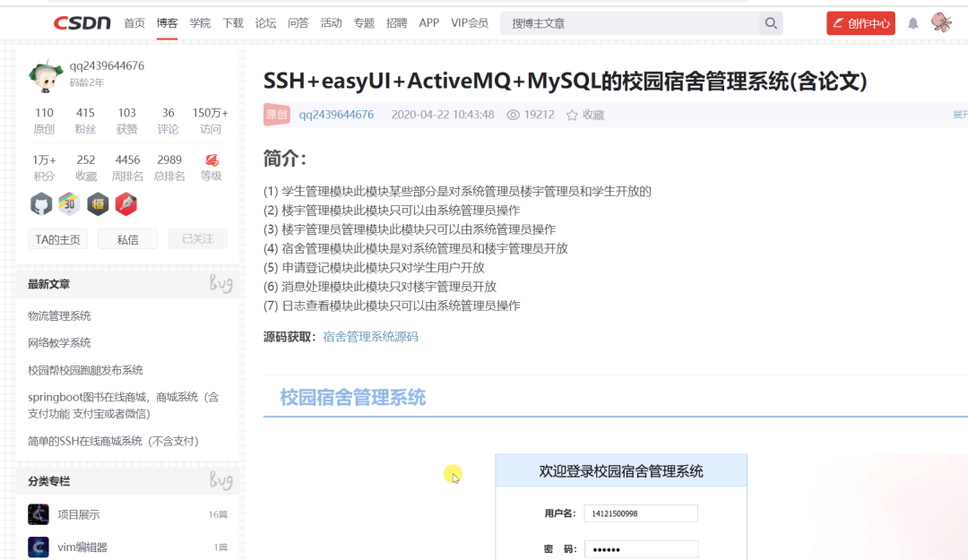
Task: Open the springboot图书在线商城 article
Action: [x=124, y=405]
